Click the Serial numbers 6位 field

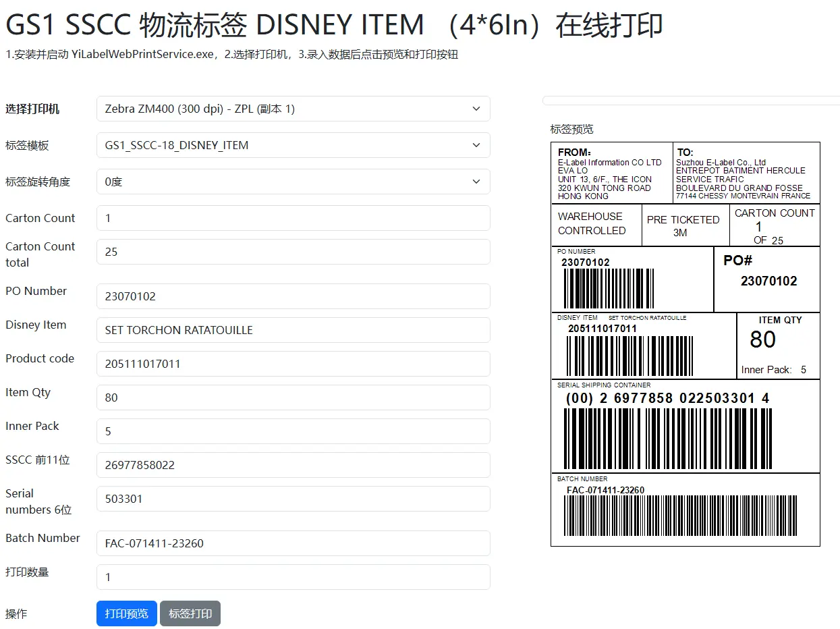point(293,499)
